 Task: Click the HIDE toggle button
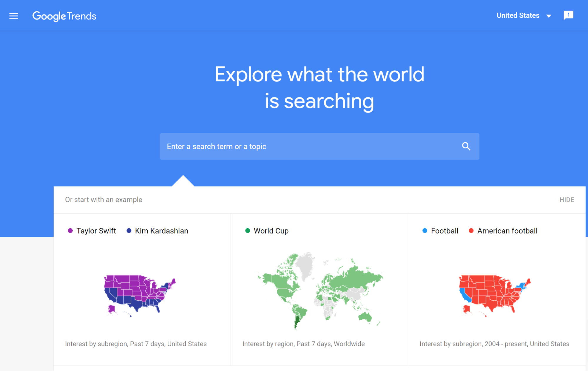coord(567,199)
